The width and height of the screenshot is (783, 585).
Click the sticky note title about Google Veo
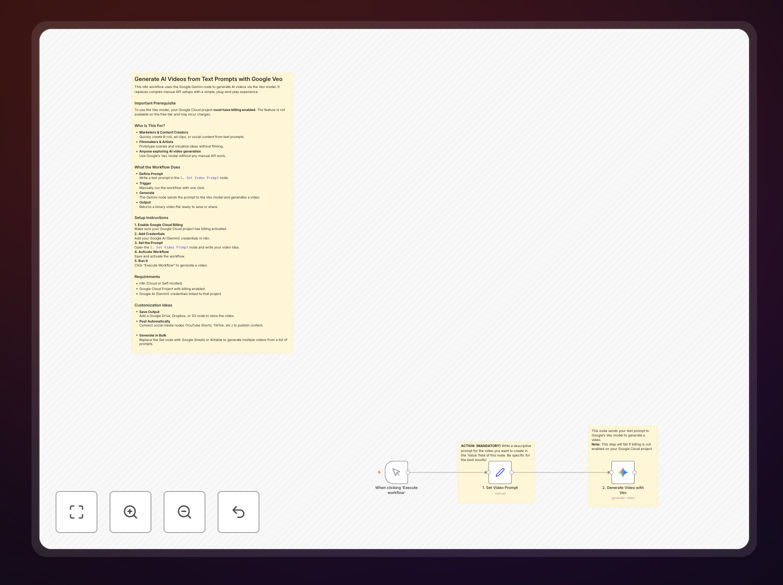[x=208, y=79]
